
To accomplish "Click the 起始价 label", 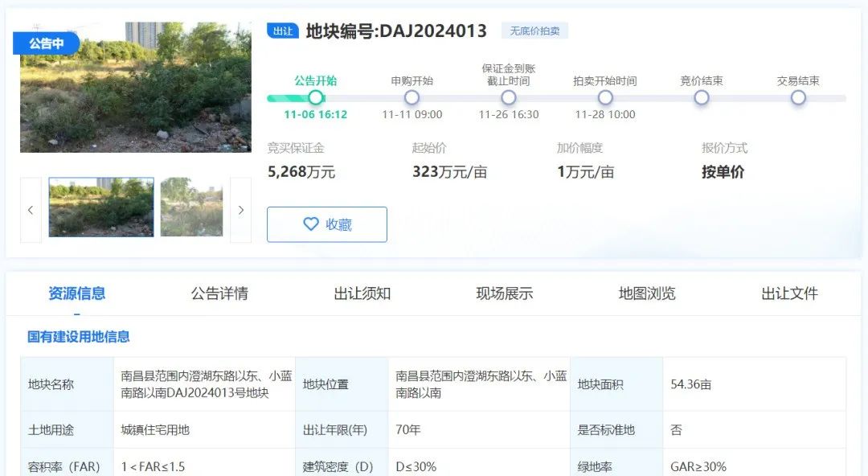I will tap(429, 148).
